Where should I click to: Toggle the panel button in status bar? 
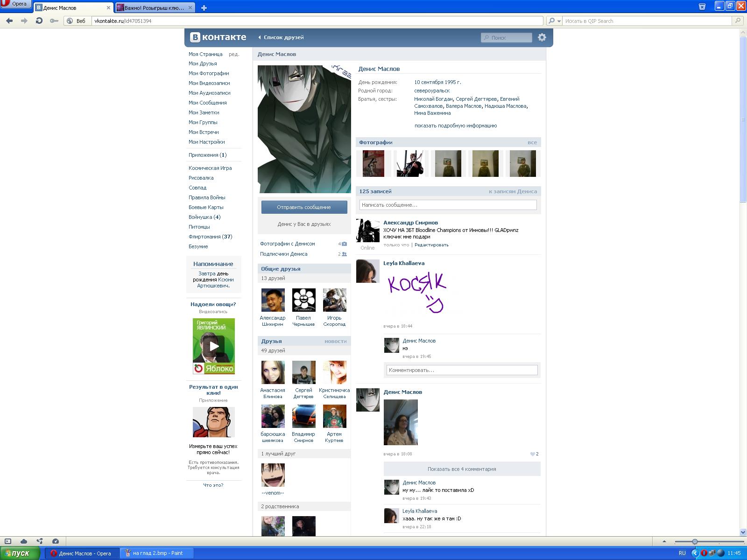tap(7, 541)
